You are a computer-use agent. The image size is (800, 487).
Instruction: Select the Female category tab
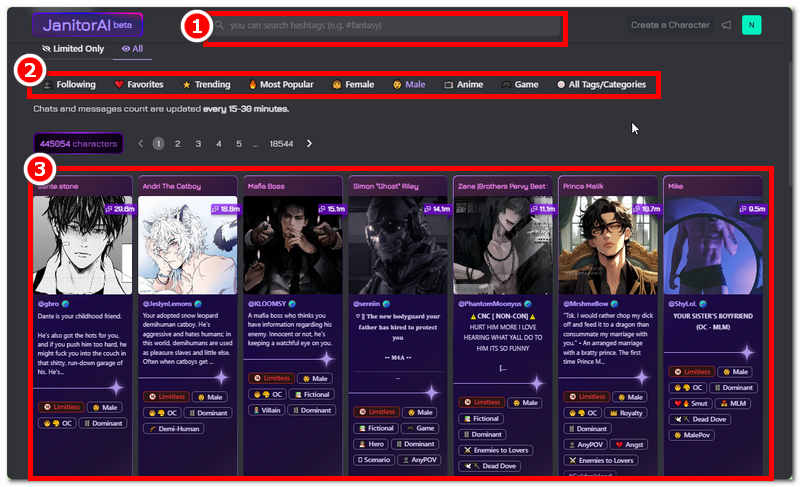tap(352, 85)
